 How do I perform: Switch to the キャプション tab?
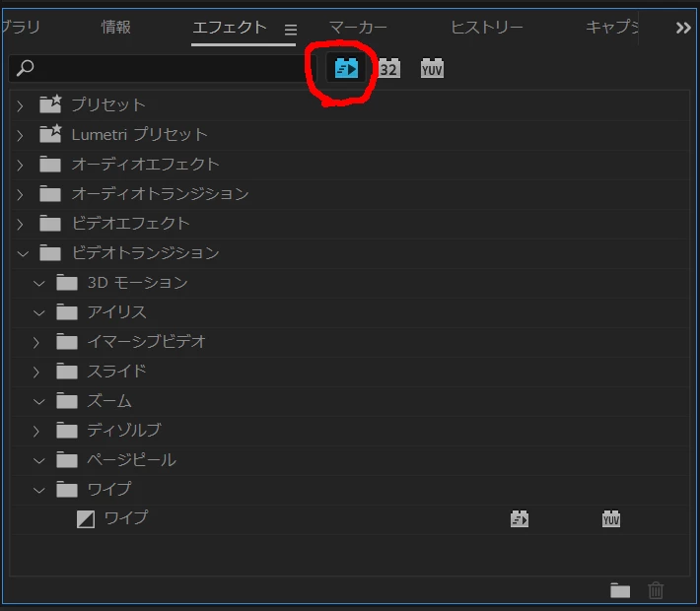611,28
